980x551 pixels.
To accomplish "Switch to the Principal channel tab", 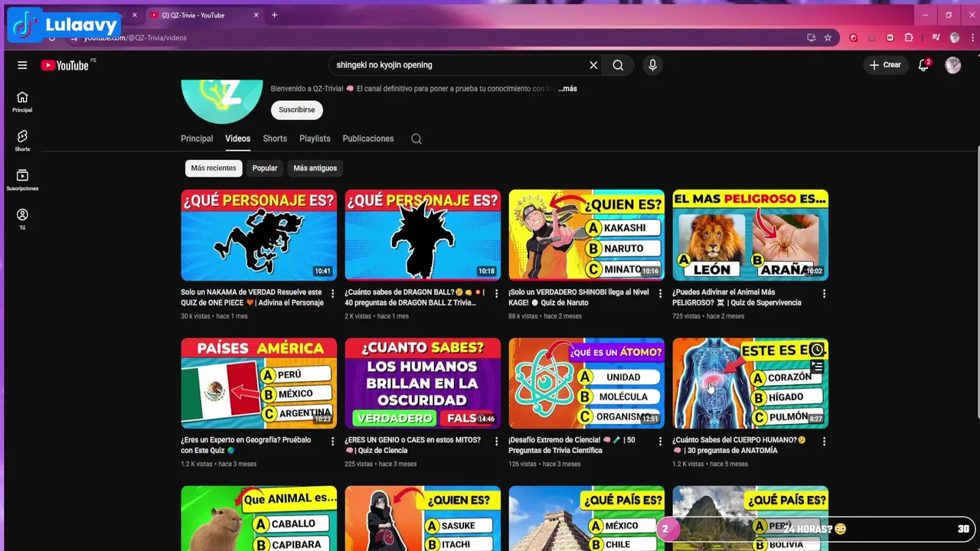I will pyautogui.click(x=197, y=139).
